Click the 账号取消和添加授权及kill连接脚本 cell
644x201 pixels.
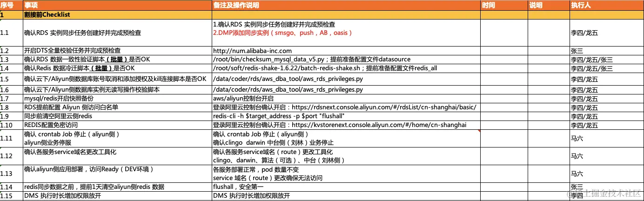(117, 79)
